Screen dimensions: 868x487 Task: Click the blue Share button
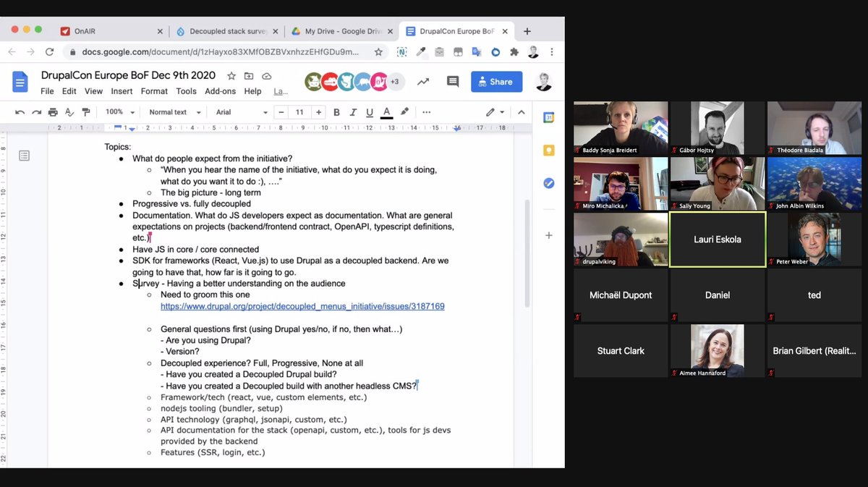496,82
